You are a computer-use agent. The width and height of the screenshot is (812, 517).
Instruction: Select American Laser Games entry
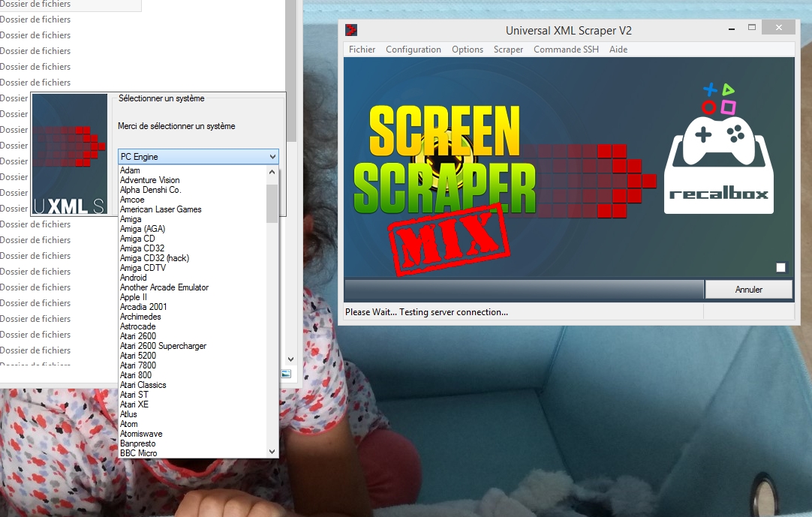193,209
